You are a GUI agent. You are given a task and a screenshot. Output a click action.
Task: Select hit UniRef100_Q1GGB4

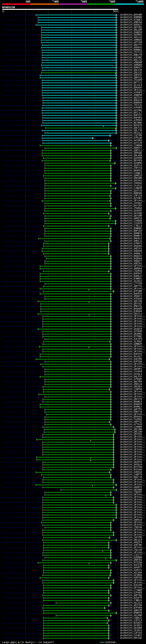pos(131,628)
